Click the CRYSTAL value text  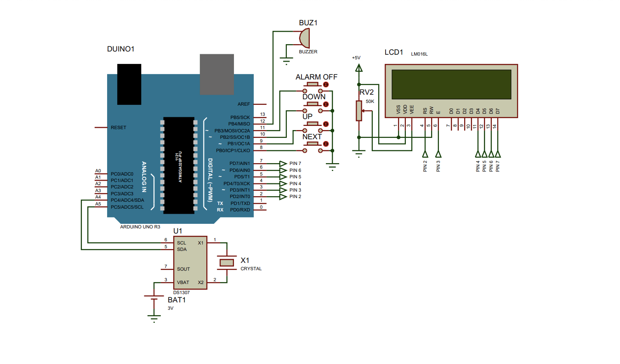(x=251, y=269)
